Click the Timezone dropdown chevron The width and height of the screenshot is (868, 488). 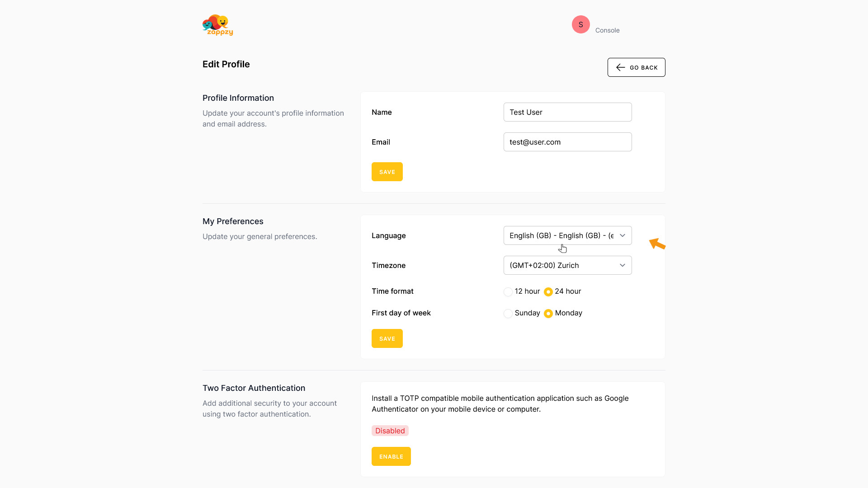(623, 265)
